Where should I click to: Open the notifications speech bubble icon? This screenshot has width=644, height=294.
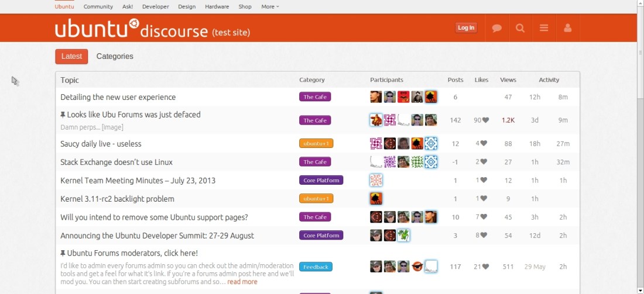point(497,28)
